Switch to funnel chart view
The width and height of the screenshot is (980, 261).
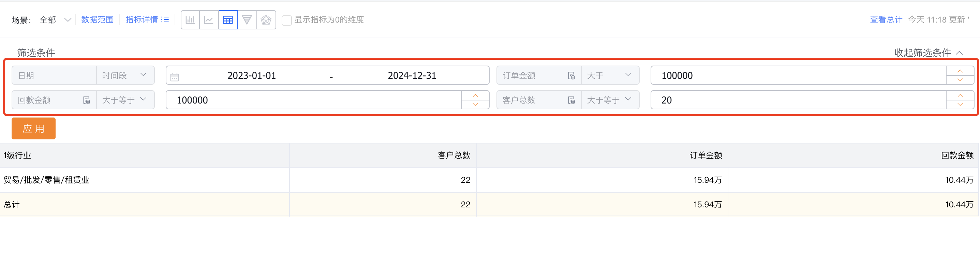pyautogui.click(x=247, y=19)
